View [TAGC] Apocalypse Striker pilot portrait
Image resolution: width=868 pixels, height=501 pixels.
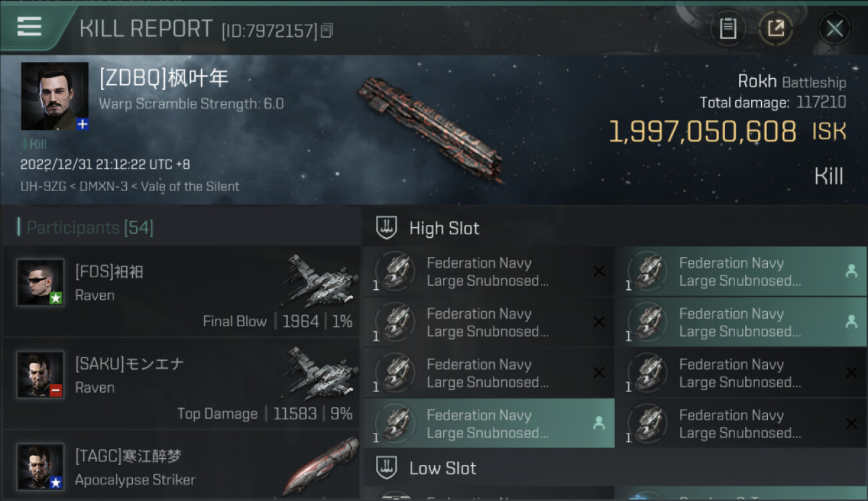pos(40,466)
